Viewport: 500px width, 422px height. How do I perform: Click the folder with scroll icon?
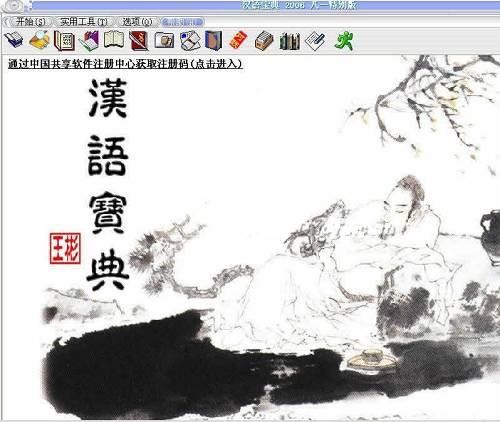tap(164, 41)
